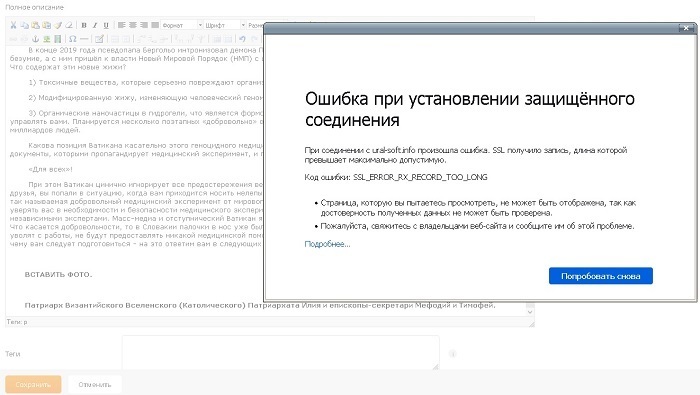The width and height of the screenshot is (700, 395).
Task: Click the edit template pencil icon
Action: [x=99, y=39]
